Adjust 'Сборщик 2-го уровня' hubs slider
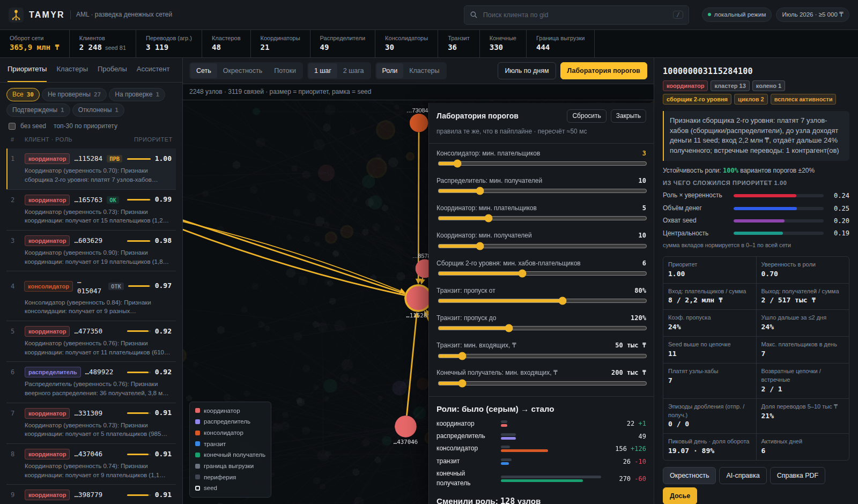 coord(542,273)
